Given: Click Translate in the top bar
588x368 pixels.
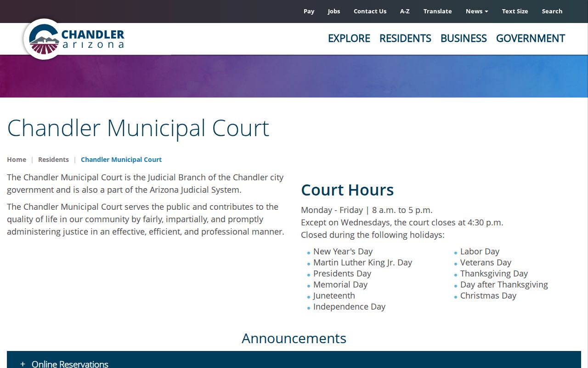Looking at the screenshot, I should tap(437, 11).
